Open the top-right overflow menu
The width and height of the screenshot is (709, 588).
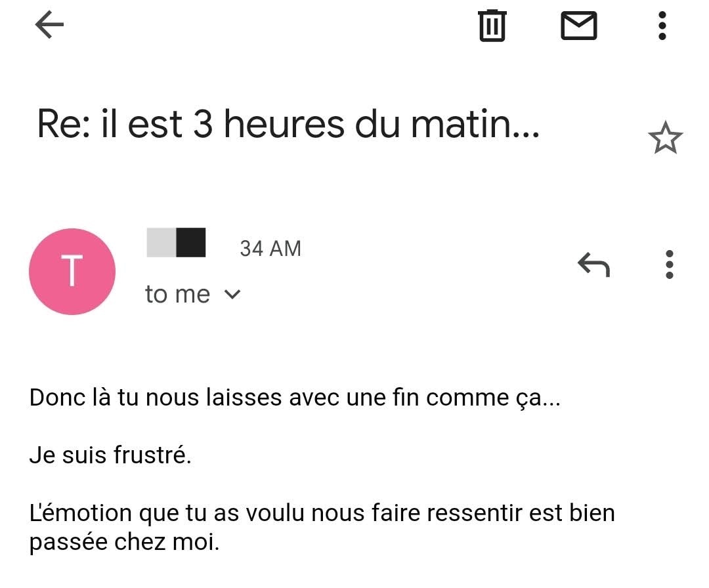coord(662,26)
